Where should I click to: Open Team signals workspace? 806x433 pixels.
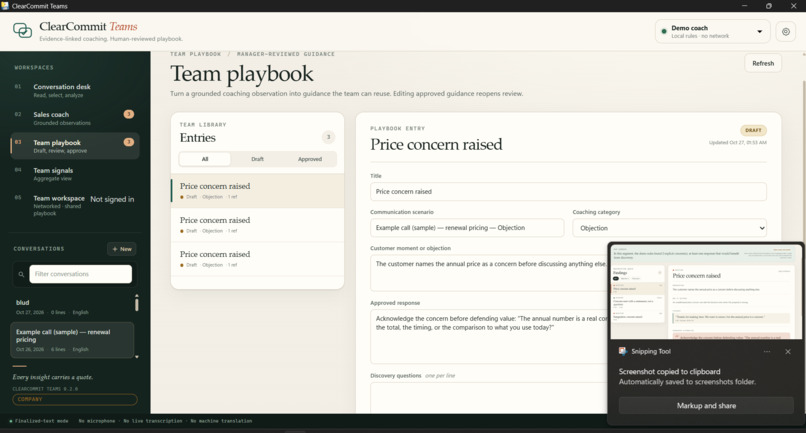point(75,174)
